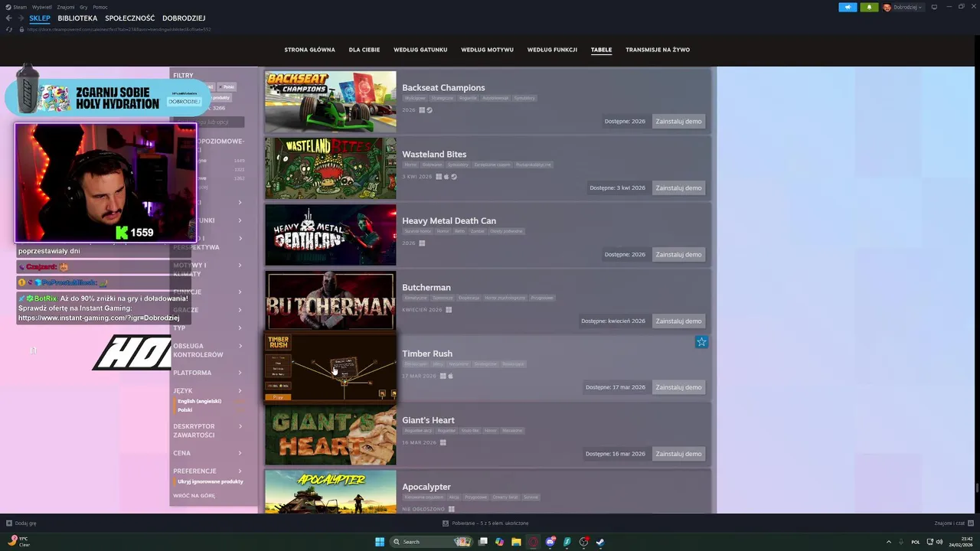Reload the store page

[x=9, y=29]
